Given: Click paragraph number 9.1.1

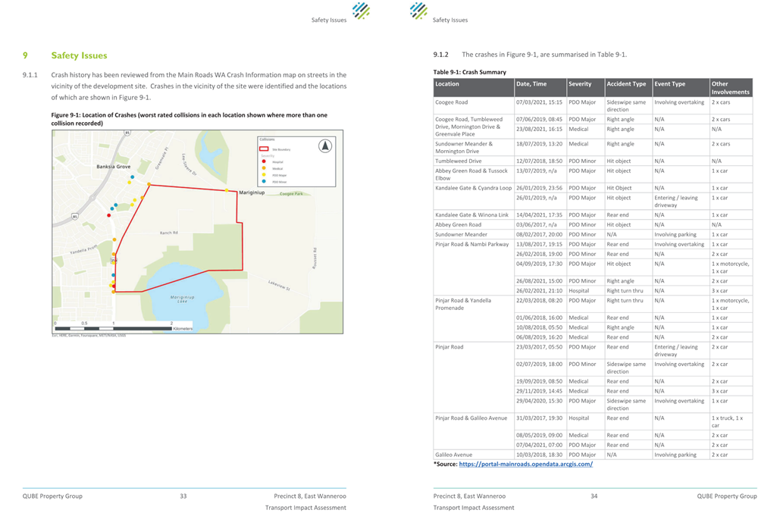Looking at the screenshot, I should tap(30, 75).
